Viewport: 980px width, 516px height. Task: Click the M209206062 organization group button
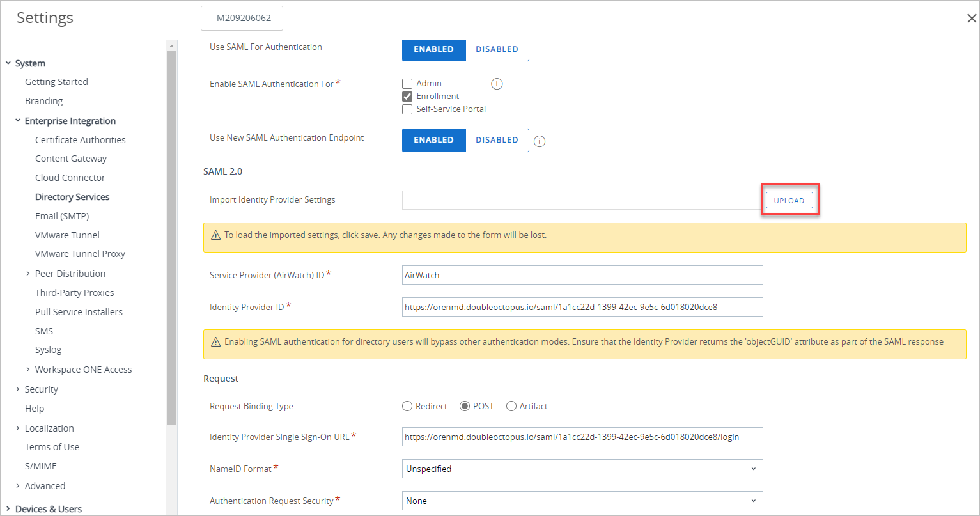click(x=242, y=18)
